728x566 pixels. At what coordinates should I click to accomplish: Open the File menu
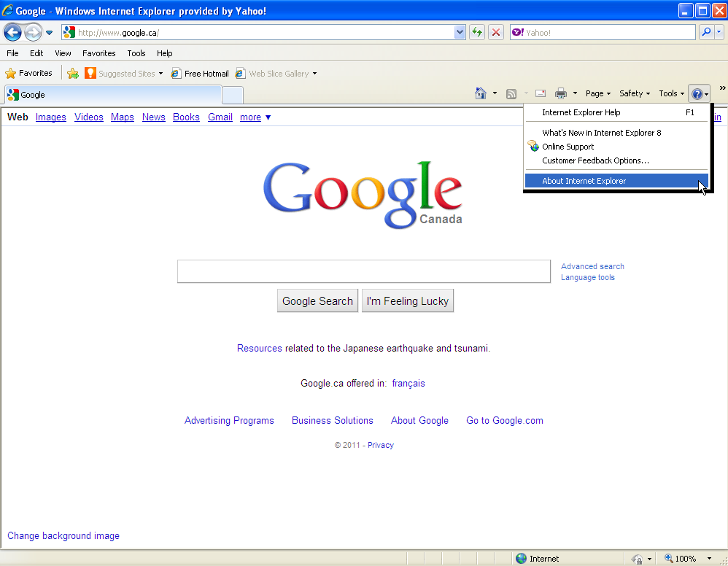[12, 53]
